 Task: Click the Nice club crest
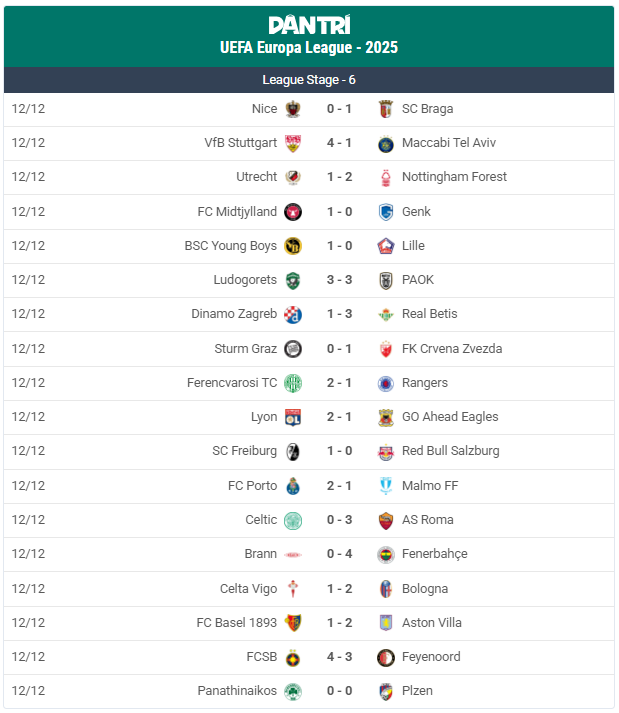click(293, 109)
